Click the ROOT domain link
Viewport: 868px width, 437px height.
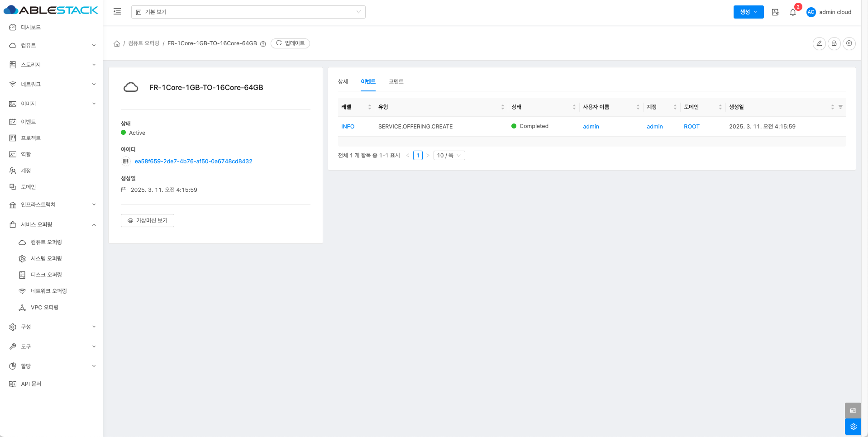pyautogui.click(x=692, y=127)
